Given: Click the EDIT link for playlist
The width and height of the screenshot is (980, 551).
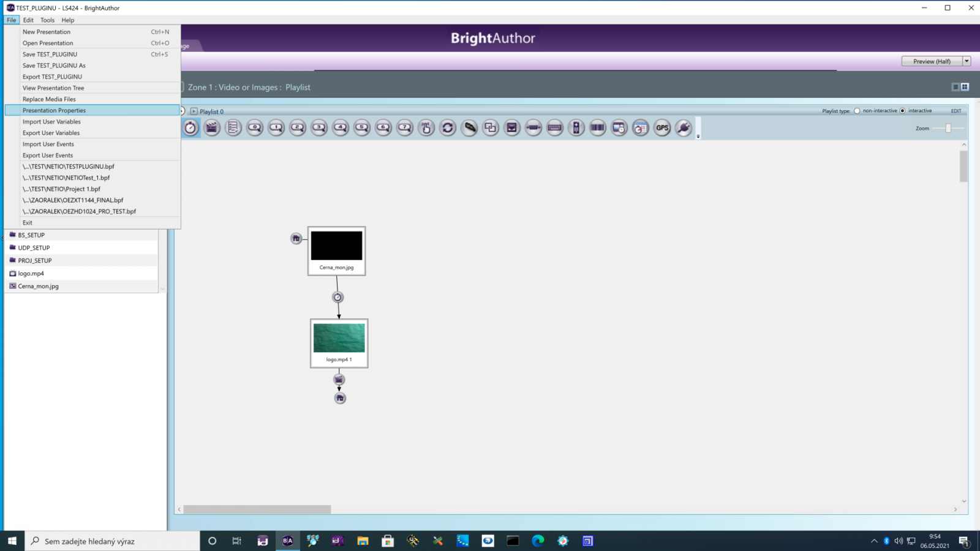Looking at the screenshot, I should 956,111.
